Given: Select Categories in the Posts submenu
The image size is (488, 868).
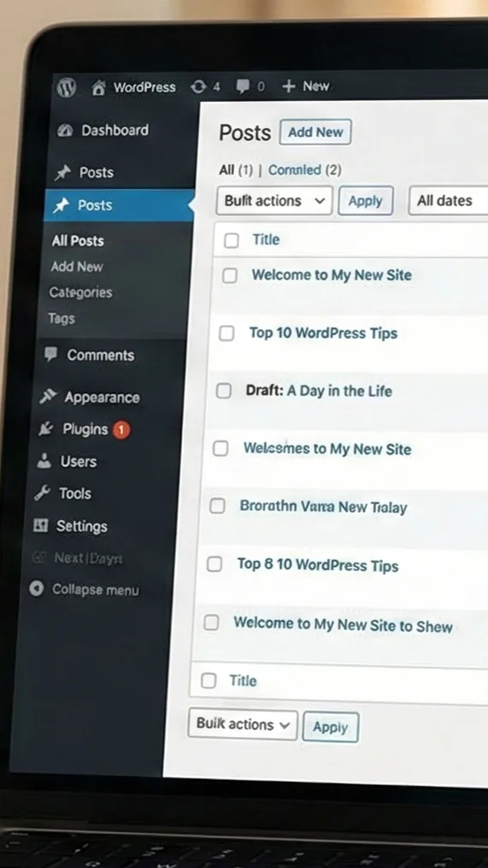Looking at the screenshot, I should coord(81,292).
